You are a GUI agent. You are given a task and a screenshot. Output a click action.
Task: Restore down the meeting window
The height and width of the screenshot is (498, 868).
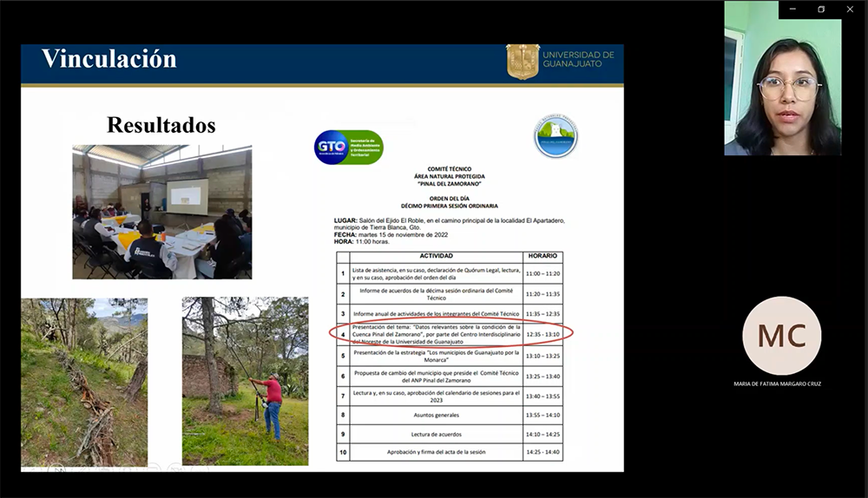(821, 9)
